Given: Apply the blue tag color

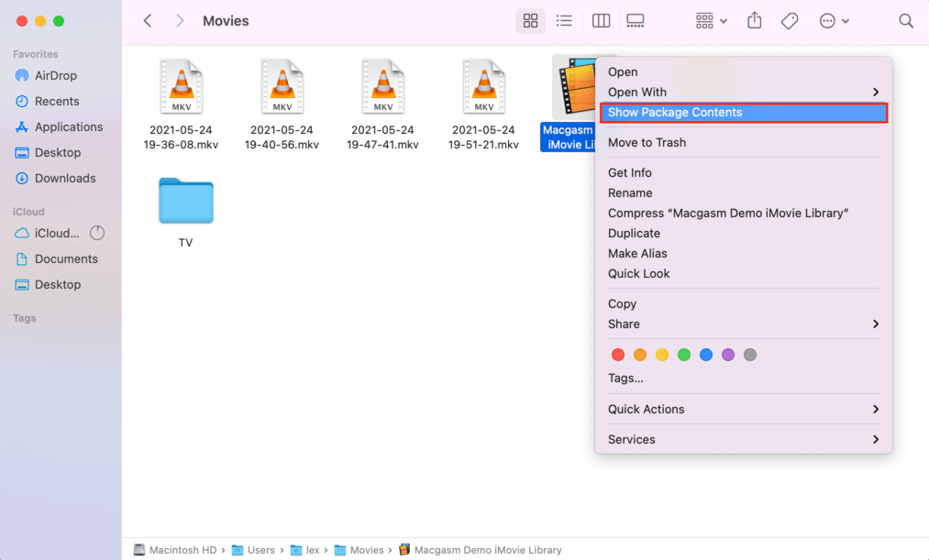Looking at the screenshot, I should pos(705,355).
